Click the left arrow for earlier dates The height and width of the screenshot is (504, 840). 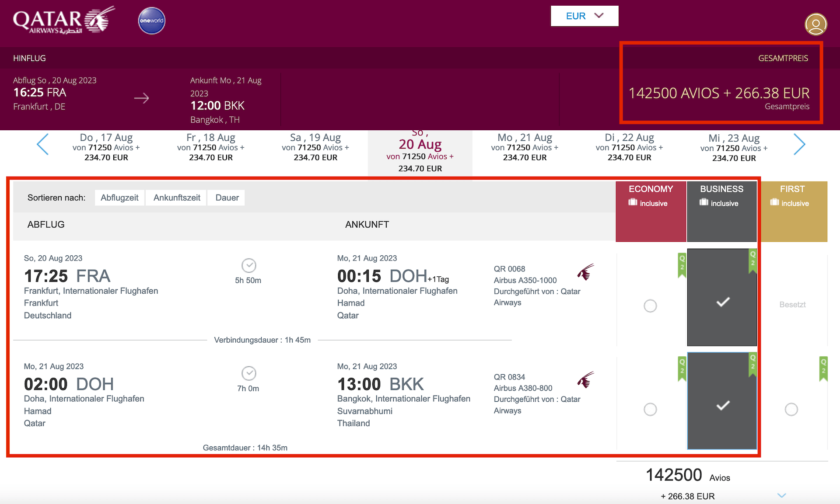point(42,144)
